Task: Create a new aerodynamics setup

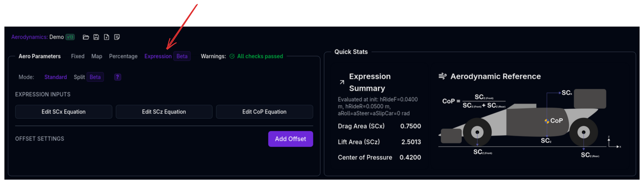Action: pos(107,37)
